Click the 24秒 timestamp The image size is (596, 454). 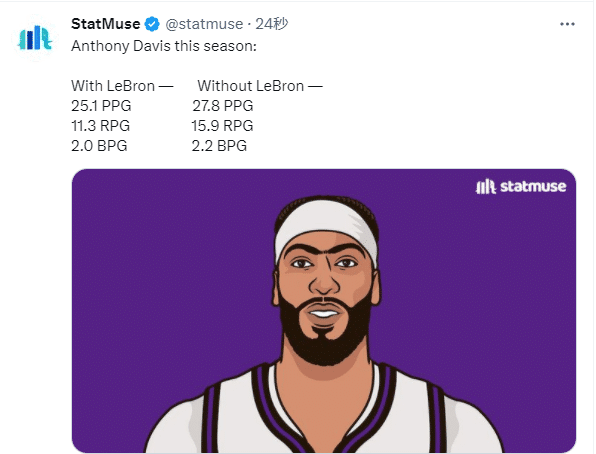[x=271, y=24]
